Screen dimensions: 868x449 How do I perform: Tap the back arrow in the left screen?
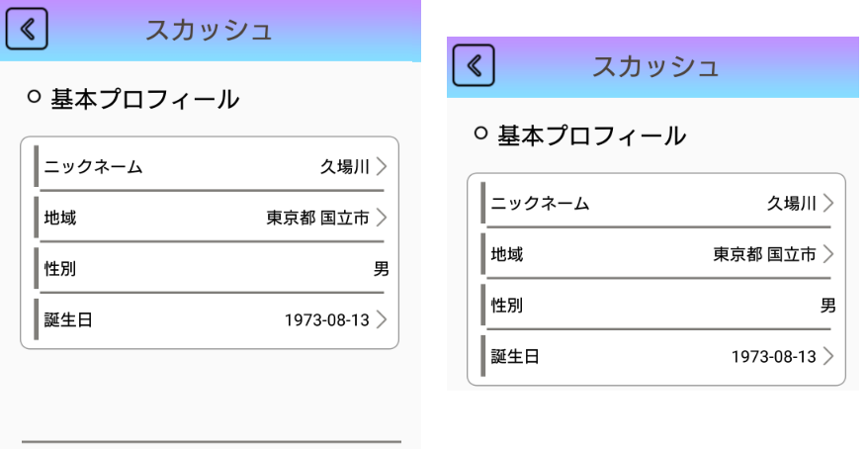pos(27,30)
